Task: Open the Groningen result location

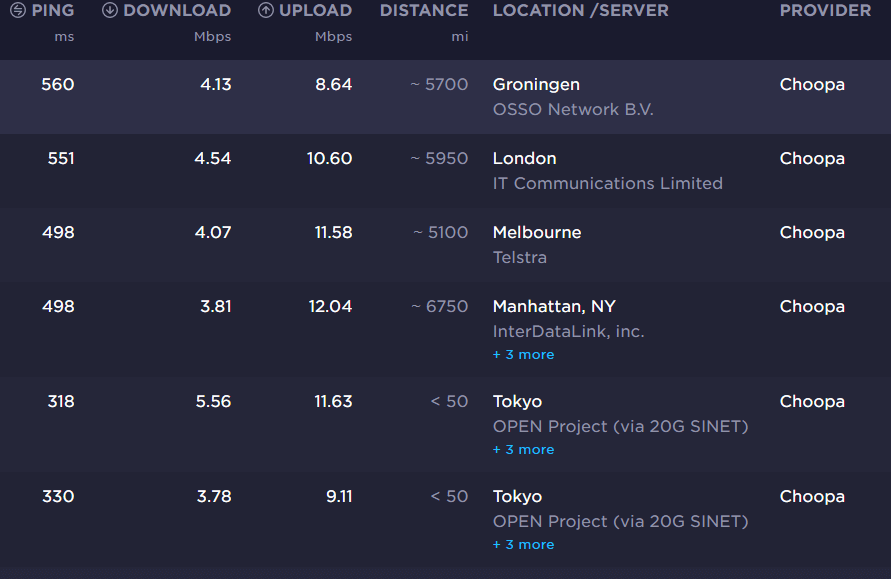Action: pyautogui.click(x=536, y=85)
